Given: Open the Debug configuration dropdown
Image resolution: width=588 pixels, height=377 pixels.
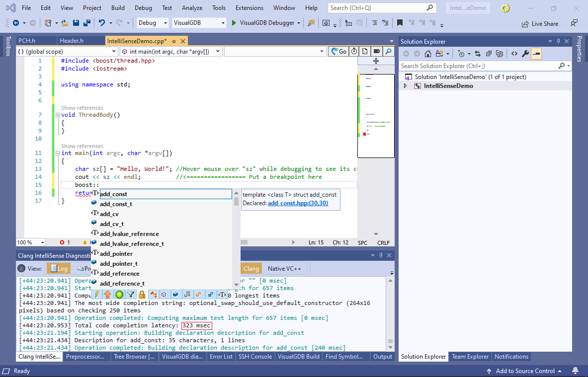Looking at the screenshot, I should [153, 23].
